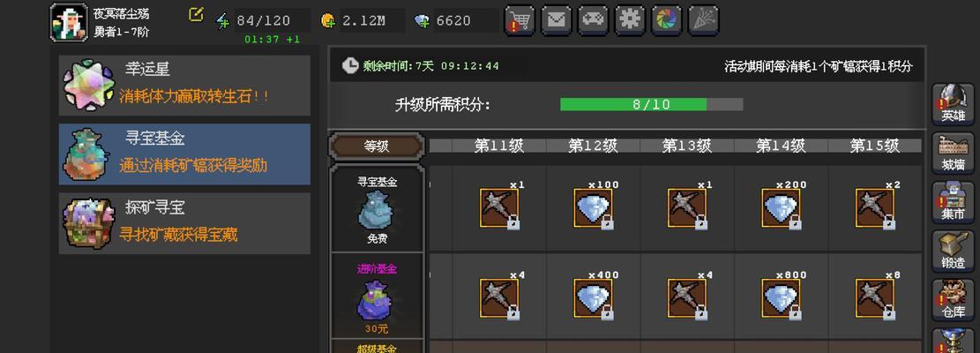The width and height of the screenshot is (980, 353).
Task: Click locked x100 diamond reward at 第12级
Action: point(593,208)
